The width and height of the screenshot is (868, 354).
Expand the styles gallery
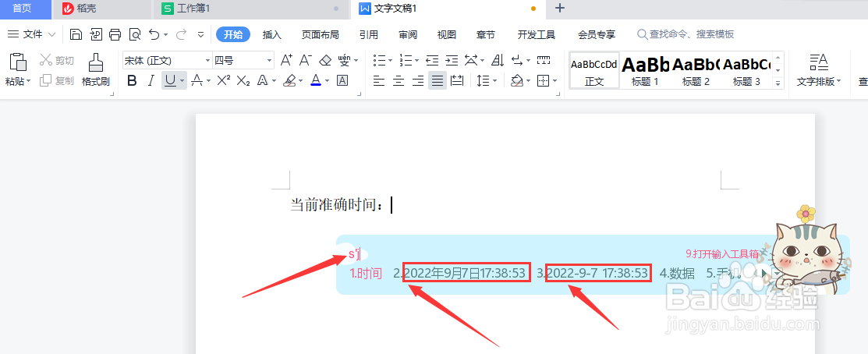[778, 83]
